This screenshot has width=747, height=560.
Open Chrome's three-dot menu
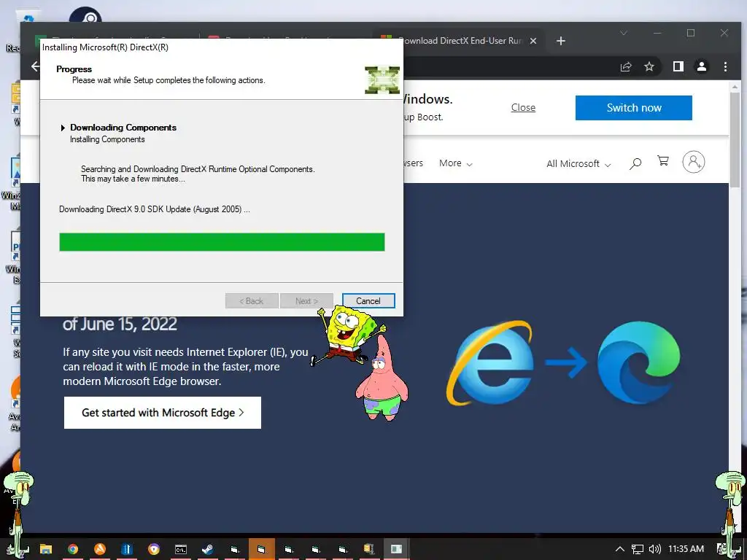725,66
